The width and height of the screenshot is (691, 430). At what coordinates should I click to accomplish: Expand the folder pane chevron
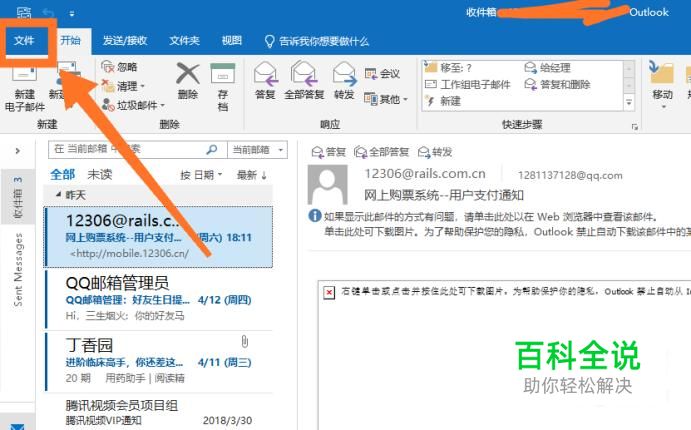pos(17,151)
